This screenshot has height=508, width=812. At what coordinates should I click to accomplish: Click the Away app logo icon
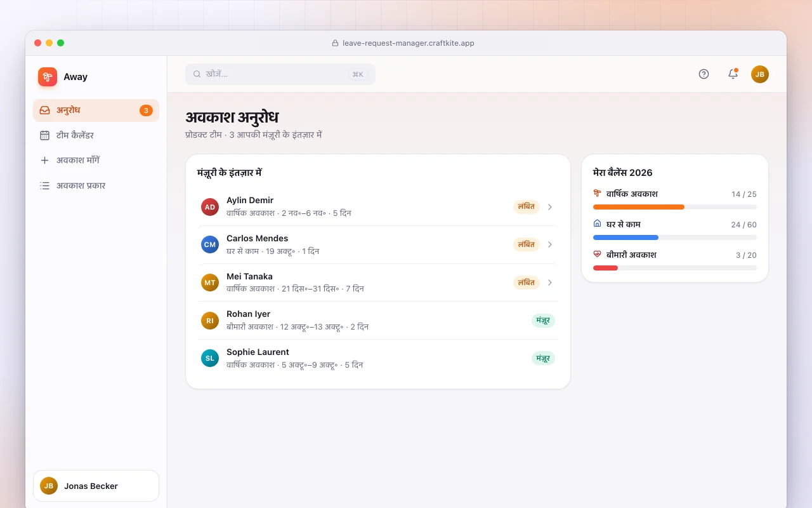[48, 77]
